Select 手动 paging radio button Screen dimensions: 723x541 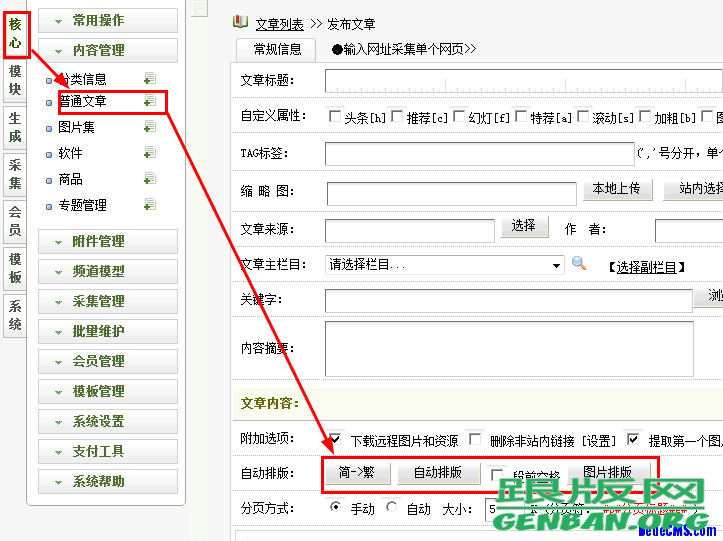(336, 507)
